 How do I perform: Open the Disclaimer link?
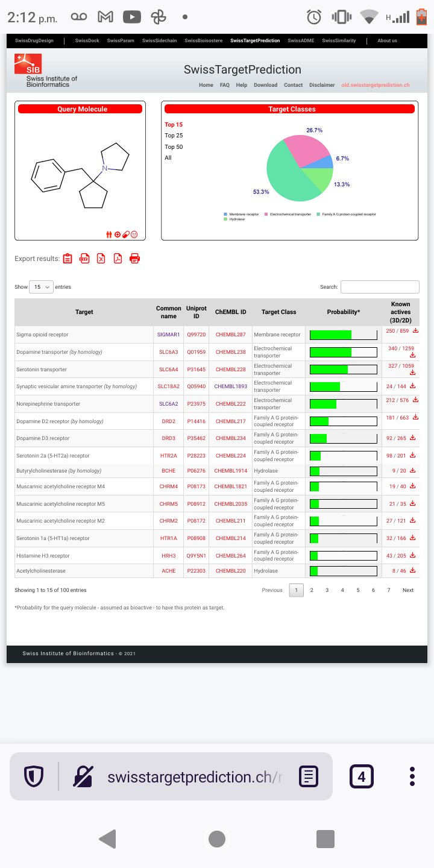pyautogui.click(x=322, y=85)
